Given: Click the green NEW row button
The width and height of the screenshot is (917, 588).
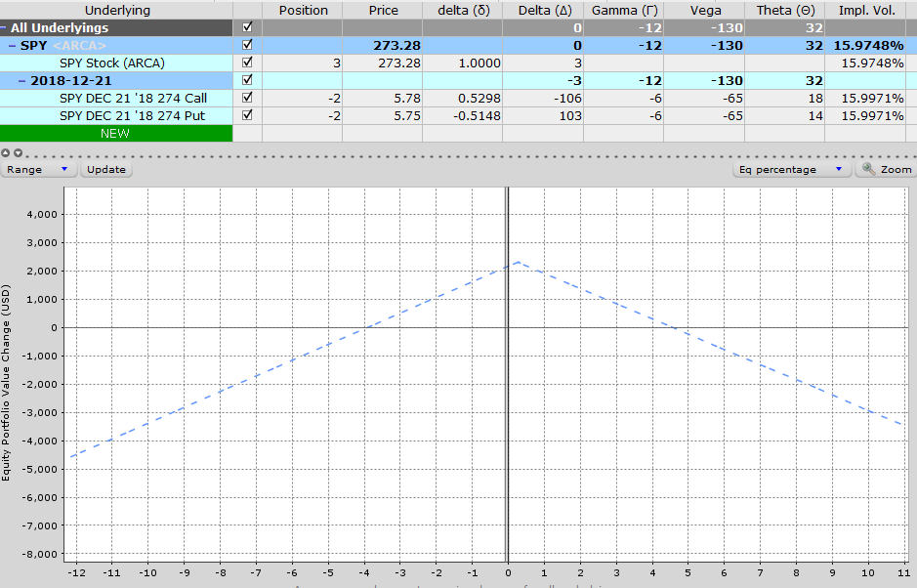Looking at the screenshot, I should [x=116, y=134].
